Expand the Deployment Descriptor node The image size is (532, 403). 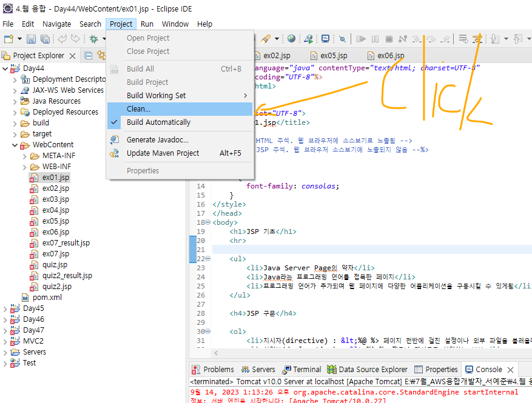pyautogui.click(x=15, y=80)
